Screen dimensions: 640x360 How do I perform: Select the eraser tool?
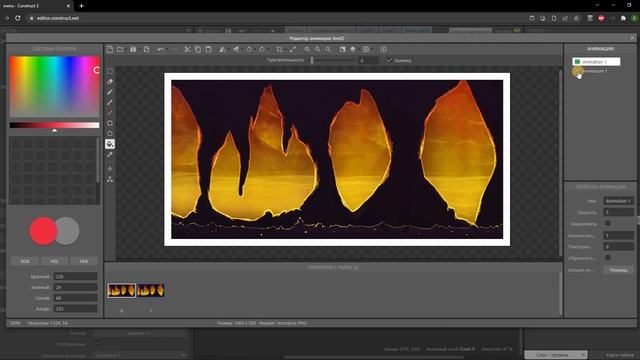(110, 82)
